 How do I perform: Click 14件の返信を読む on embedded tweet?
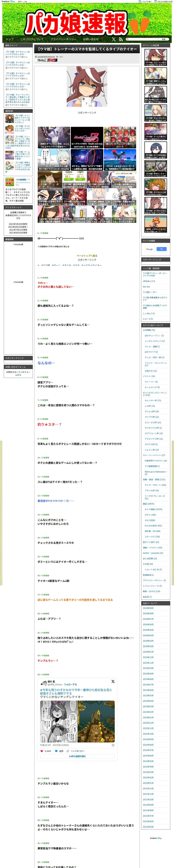(77, 756)
